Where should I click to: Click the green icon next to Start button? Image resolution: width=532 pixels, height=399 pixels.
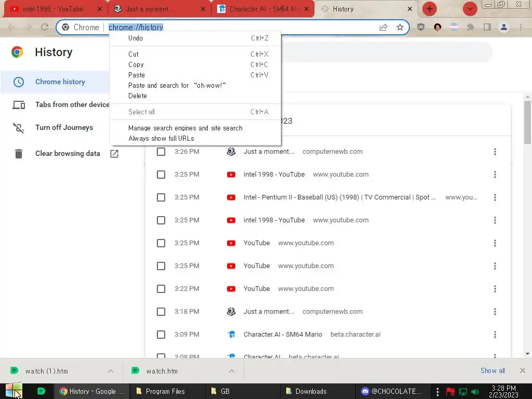point(41,391)
